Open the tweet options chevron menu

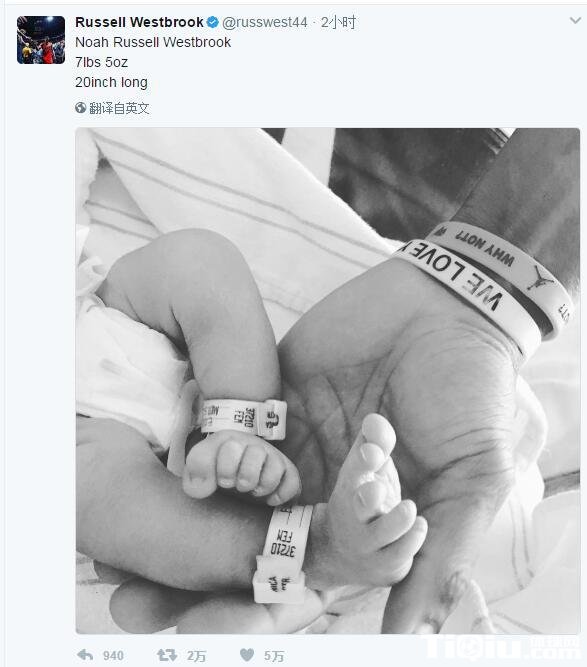coord(575,20)
